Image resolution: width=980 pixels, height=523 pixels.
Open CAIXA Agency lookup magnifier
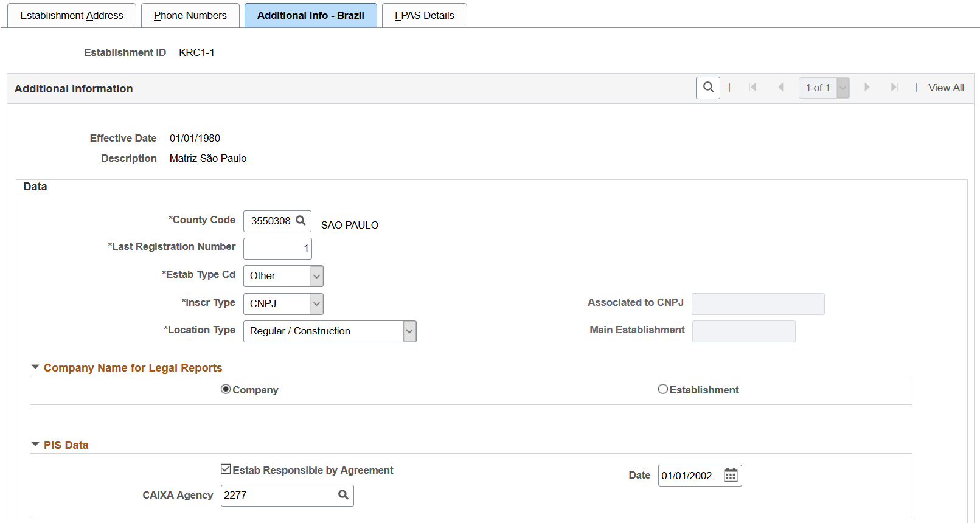pos(343,495)
